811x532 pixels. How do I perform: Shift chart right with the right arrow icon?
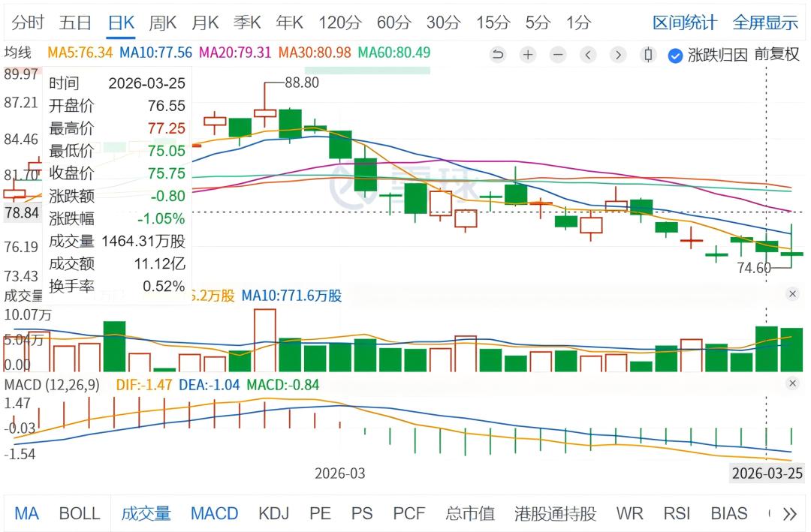[x=618, y=55]
